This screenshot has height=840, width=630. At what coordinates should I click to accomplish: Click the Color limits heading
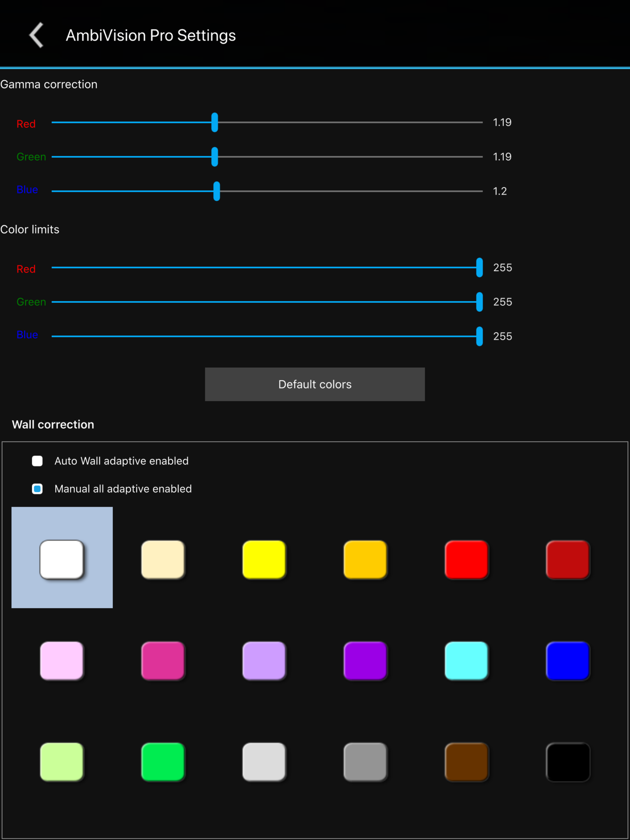click(30, 229)
